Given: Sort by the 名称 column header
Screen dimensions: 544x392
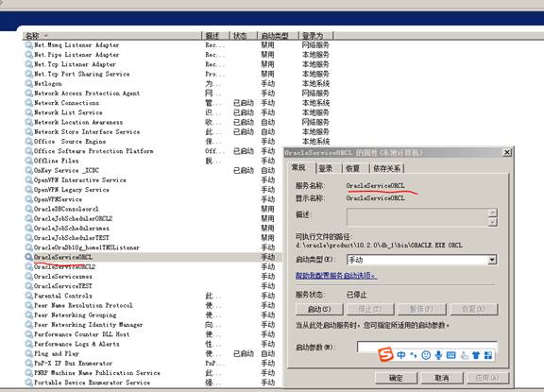Looking at the screenshot, I should (x=111, y=36).
